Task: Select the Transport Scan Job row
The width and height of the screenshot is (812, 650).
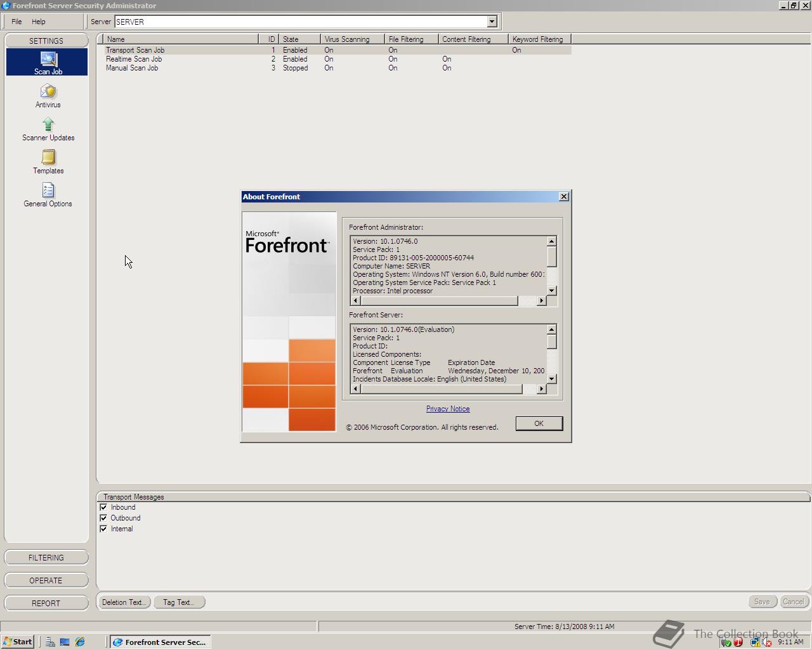Action: tap(337, 50)
